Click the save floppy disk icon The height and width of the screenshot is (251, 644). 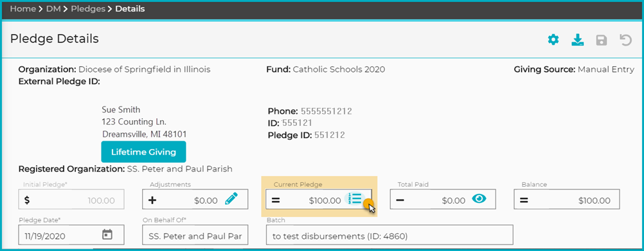(602, 40)
